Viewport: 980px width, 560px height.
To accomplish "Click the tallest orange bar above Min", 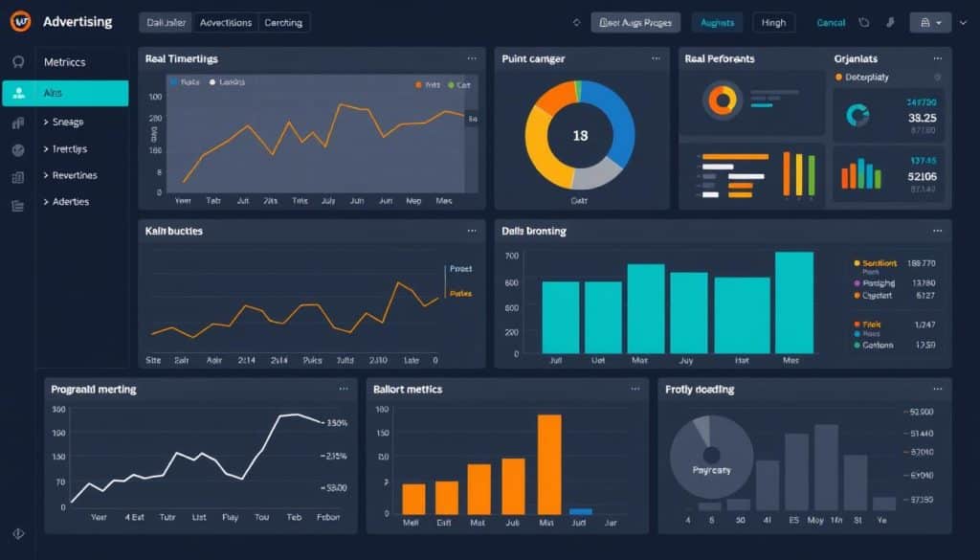I will tap(549, 464).
